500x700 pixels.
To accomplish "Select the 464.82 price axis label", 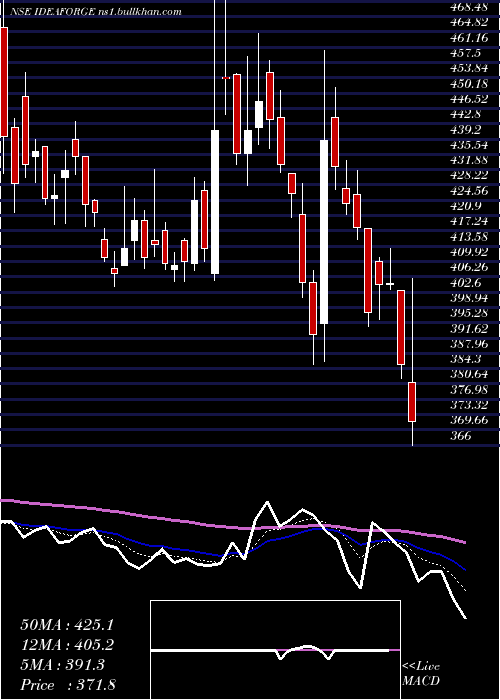I will click(469, 22).
